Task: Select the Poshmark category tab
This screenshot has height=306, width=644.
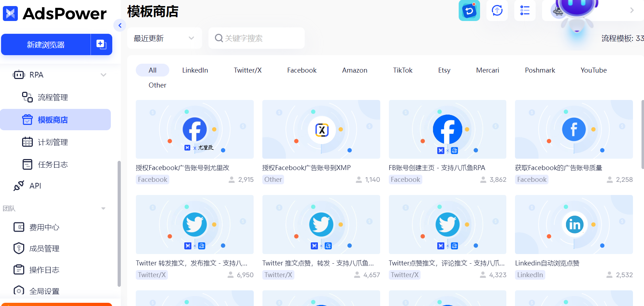Action: coord(540,70)
